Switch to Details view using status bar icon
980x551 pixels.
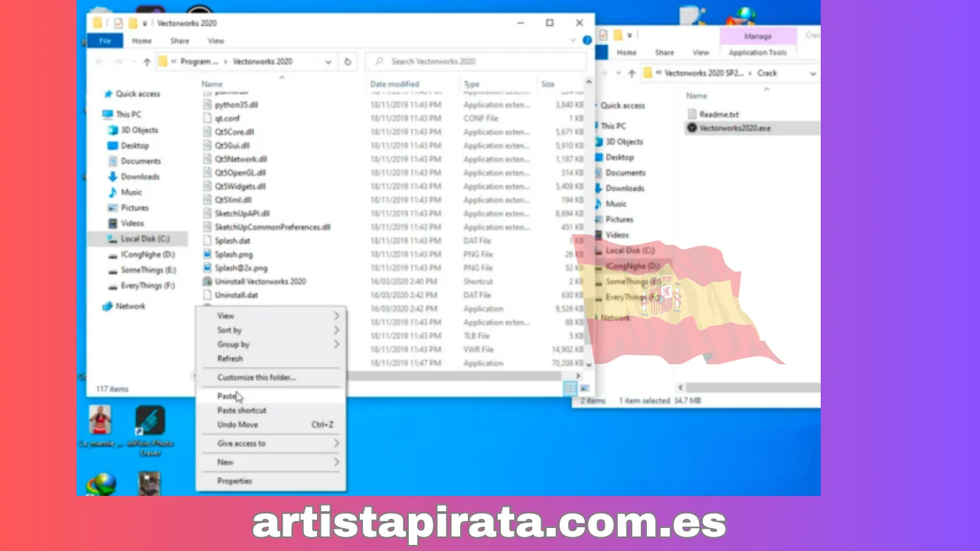click(x=570, y=389)
